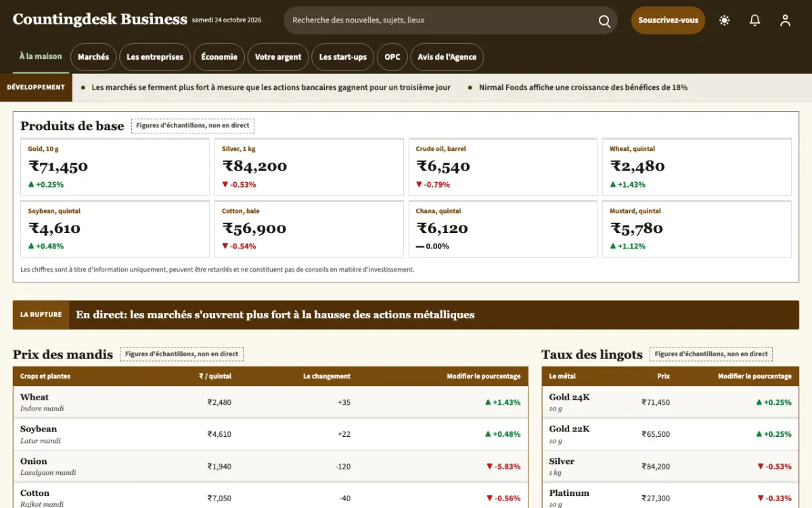
Task: Open the OPC tab
Action: pyautogui.click(x=392, y=57)
